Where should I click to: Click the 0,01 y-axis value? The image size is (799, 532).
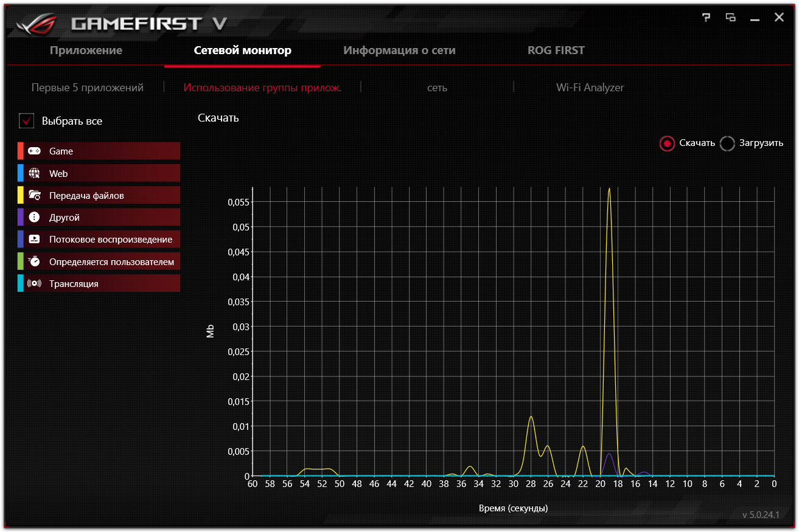[241, 426]
